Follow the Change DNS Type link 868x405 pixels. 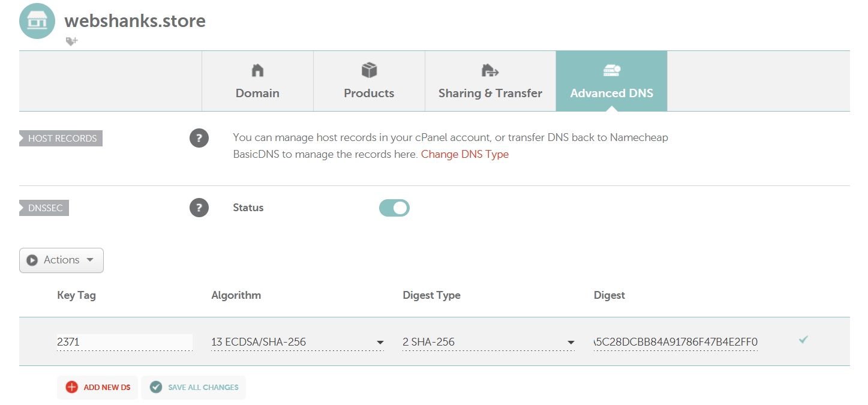(x=464, y=154)
